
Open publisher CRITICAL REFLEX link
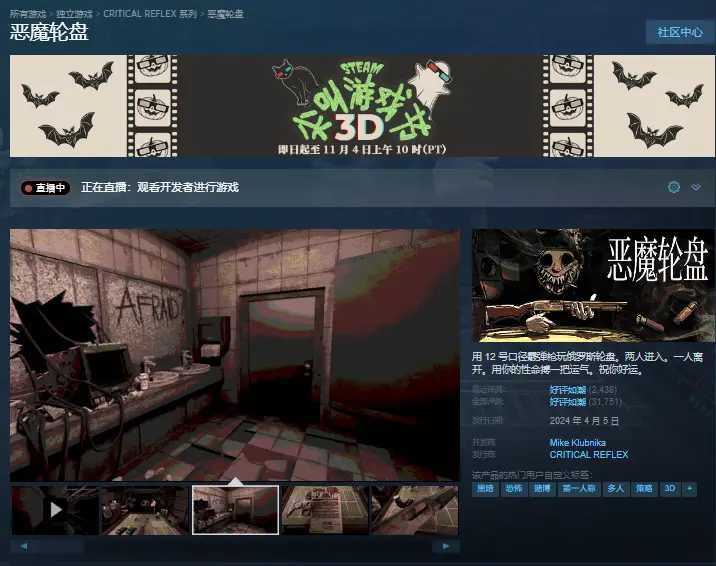click(x=589, y=454)
